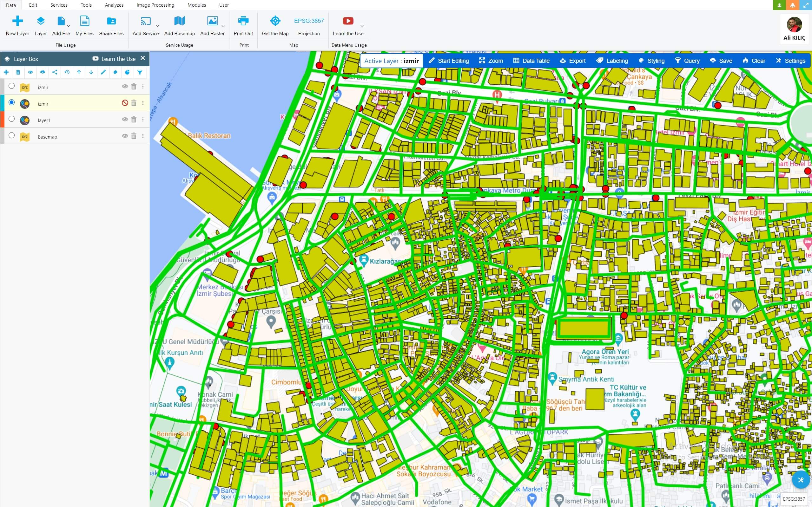Click Export in the active layer bar
Screen dimensions: 812x507
[x=573, y=61]
